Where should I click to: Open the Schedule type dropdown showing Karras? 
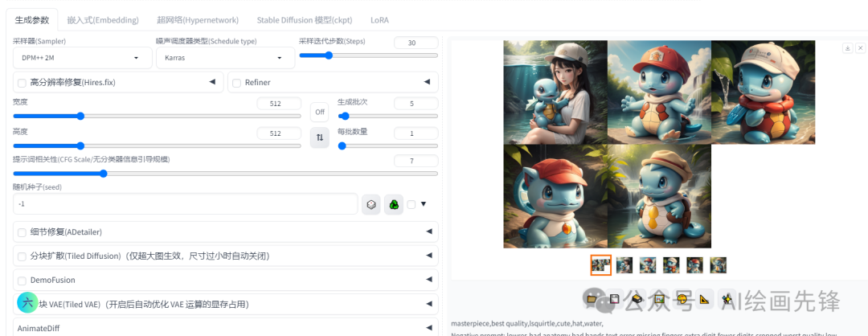pyautogui.click(x=225, y=58)
